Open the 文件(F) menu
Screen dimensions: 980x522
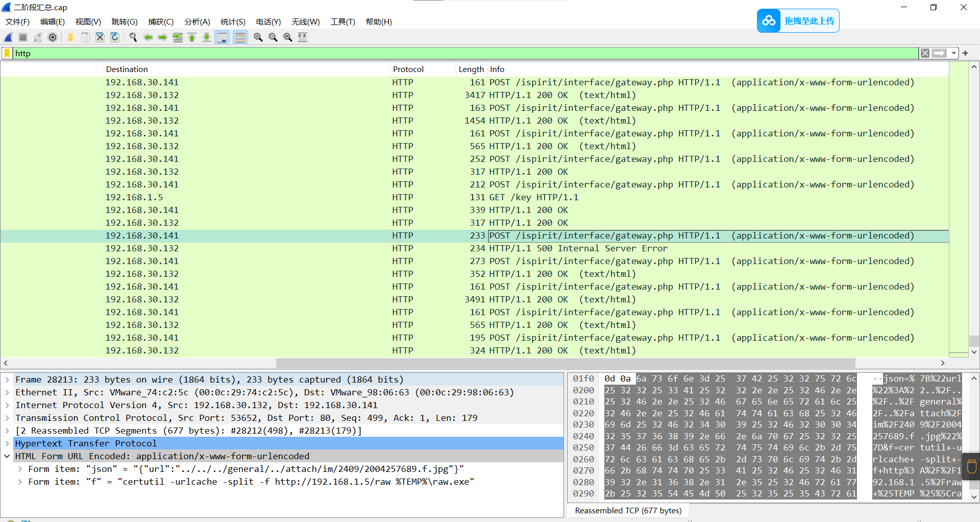click(x=17, y=21)
